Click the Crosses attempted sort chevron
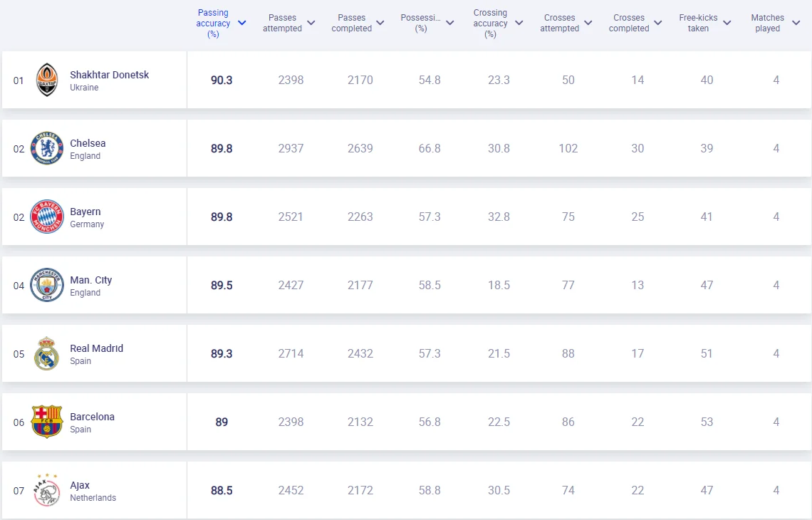 point(588,23)
